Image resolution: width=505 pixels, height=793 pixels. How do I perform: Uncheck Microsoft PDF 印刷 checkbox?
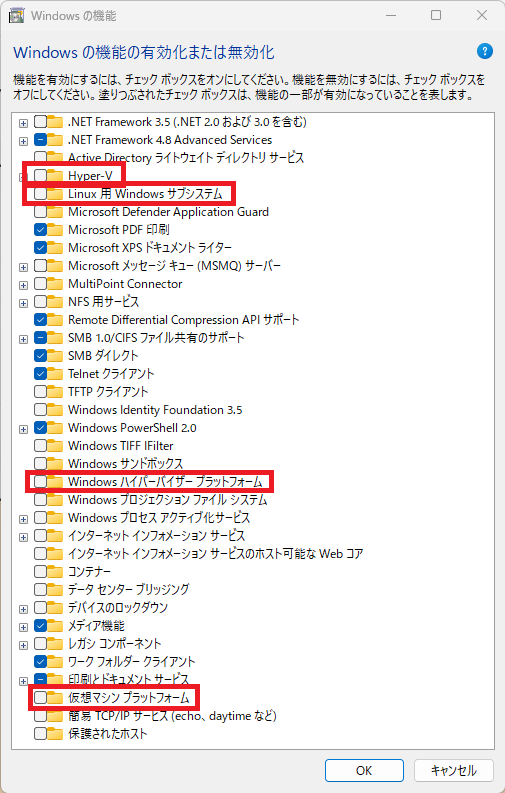(x=40, y=230)
